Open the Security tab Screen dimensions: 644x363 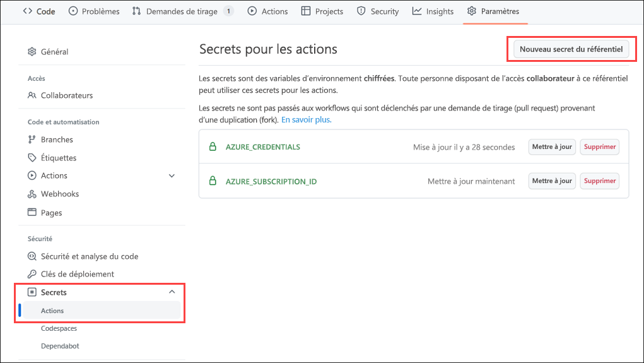coord(377,11)
